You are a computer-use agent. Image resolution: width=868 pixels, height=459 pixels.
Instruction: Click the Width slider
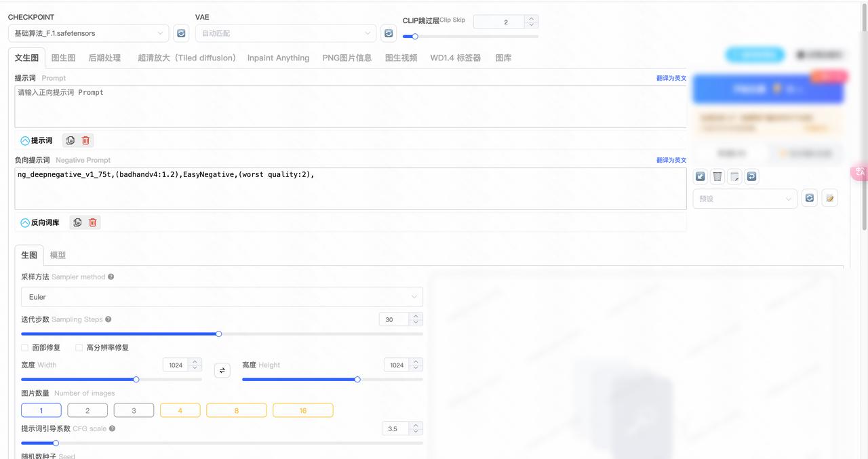point(111,379)
